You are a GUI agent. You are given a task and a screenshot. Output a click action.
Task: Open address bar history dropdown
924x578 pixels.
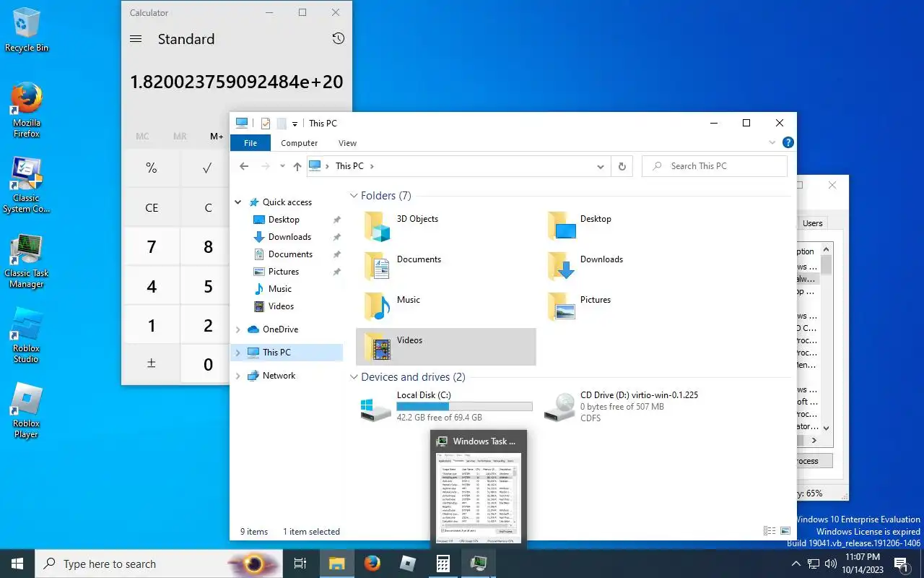[x=601, y=166]
